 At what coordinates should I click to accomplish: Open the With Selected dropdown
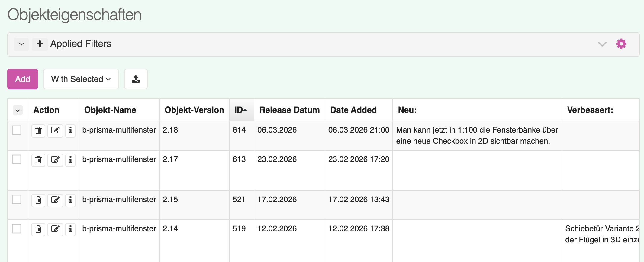tap(81, 79)
